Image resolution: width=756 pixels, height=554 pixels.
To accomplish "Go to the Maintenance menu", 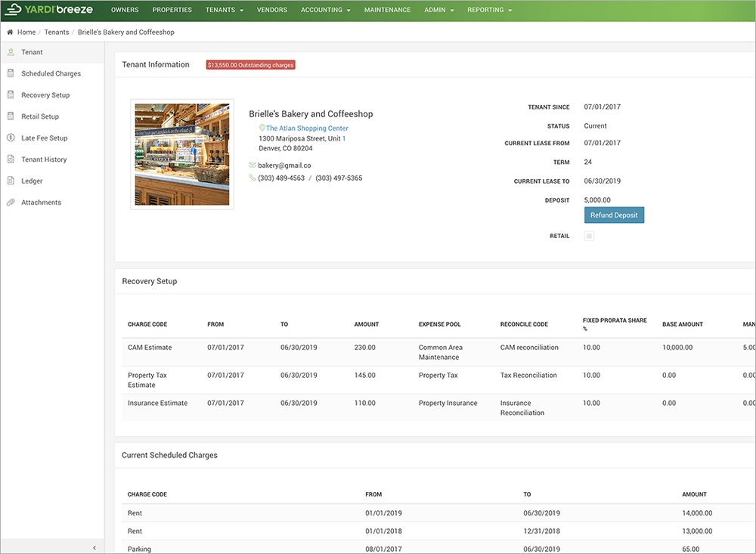I will [x=387, y=10].
